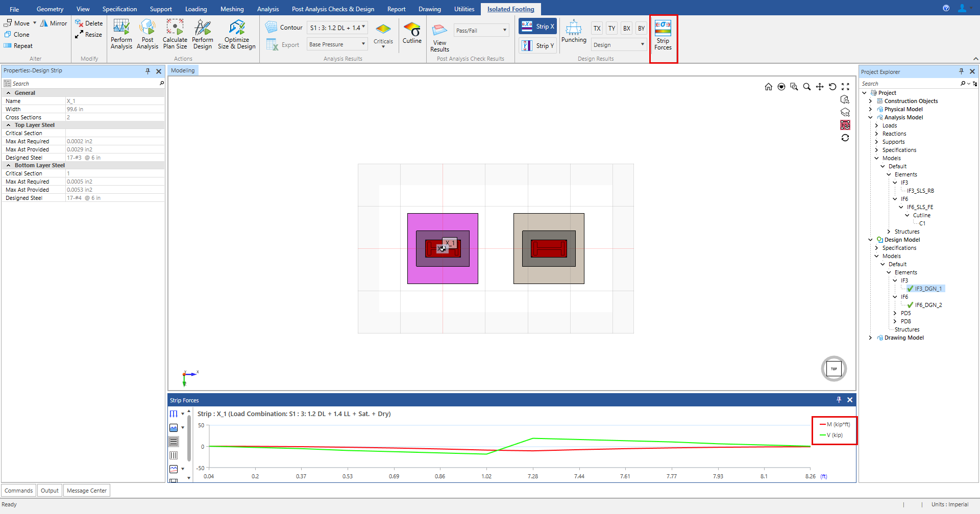The image size is (980, 514).
Task: Activate the pan tool in viewport
Action: [819, 87]
